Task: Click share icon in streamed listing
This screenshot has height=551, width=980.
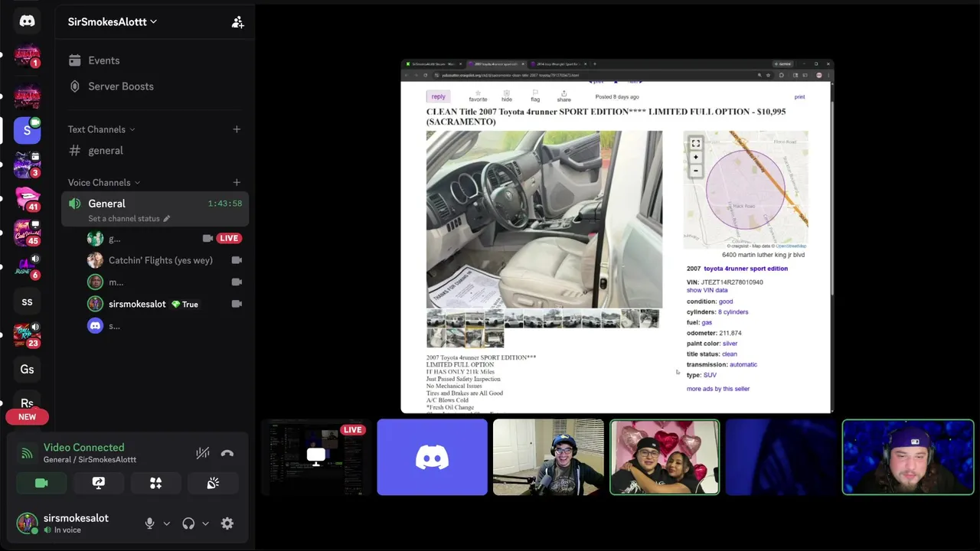Action: 563,96
